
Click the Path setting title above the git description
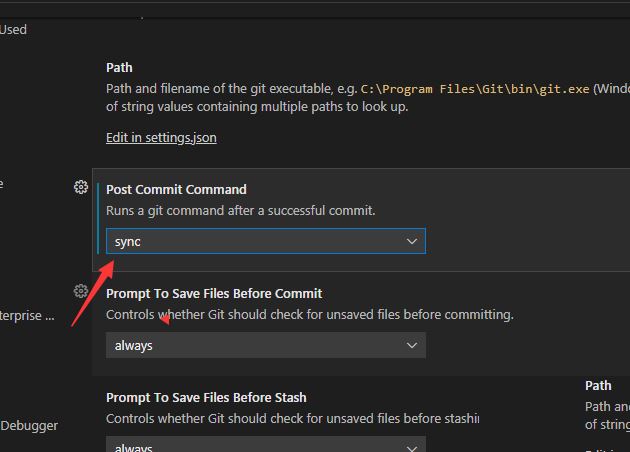pyautogui.click(x=119, y=68)
